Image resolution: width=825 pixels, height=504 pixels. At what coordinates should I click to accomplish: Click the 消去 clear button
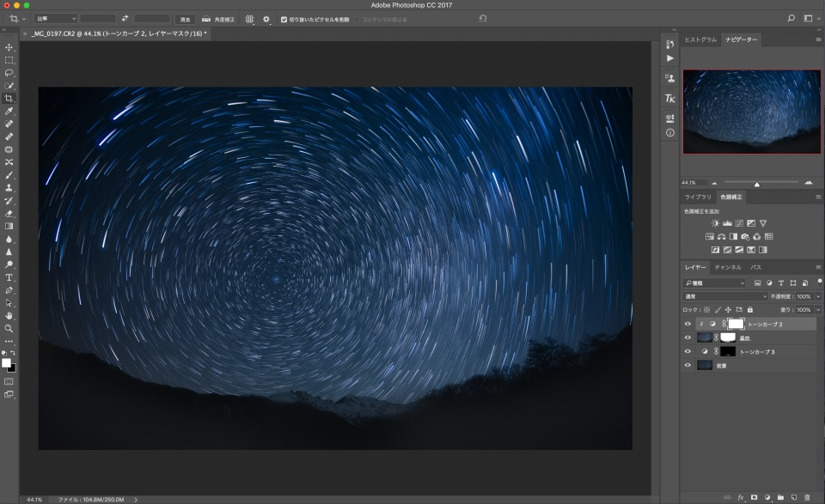point(186,20)
